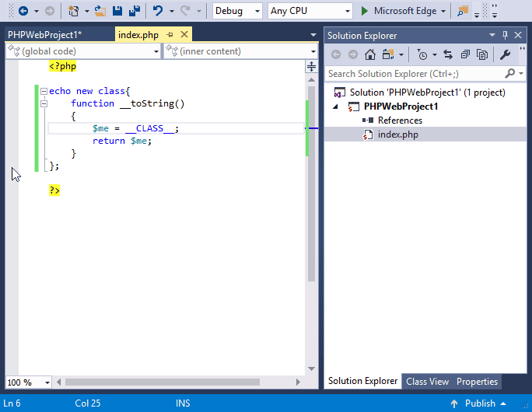
Task: Click the Solution Explorer Forward icon
Action: (x=353, y=54)
